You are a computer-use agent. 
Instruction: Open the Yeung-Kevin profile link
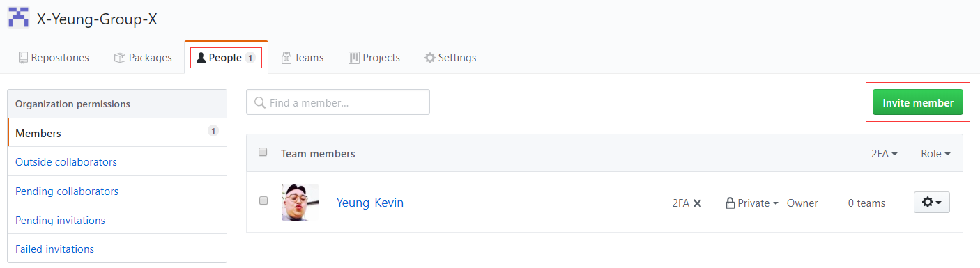[x=369, y=203]
